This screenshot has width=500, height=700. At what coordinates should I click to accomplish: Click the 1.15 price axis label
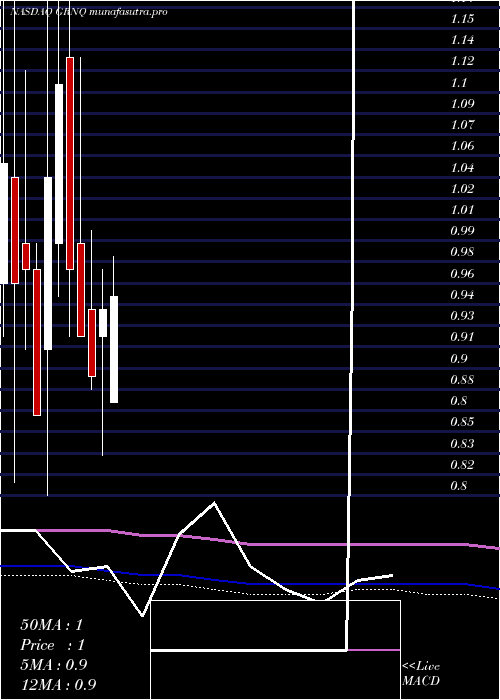(x=462, y=19)
